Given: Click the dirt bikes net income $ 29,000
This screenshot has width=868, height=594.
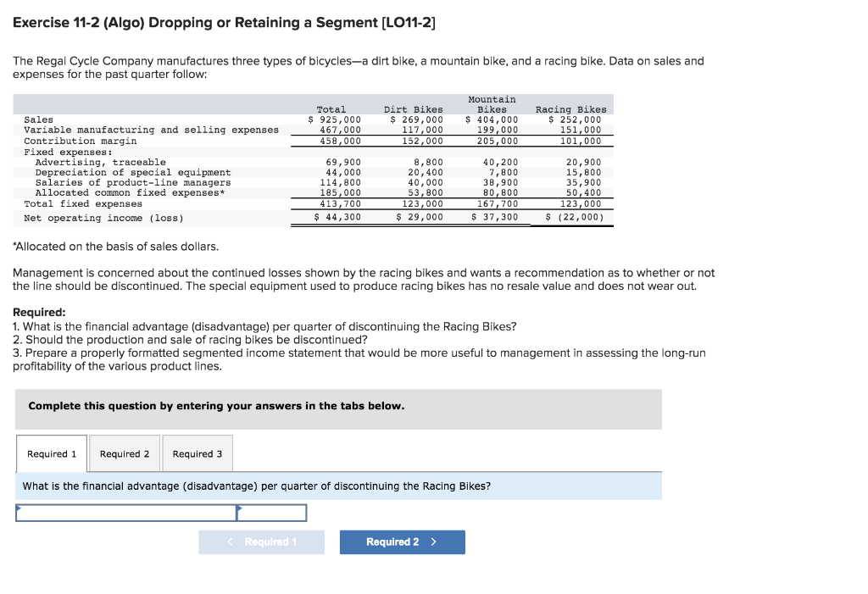Looking at the screenshot, I should click(x=420, y=217).
